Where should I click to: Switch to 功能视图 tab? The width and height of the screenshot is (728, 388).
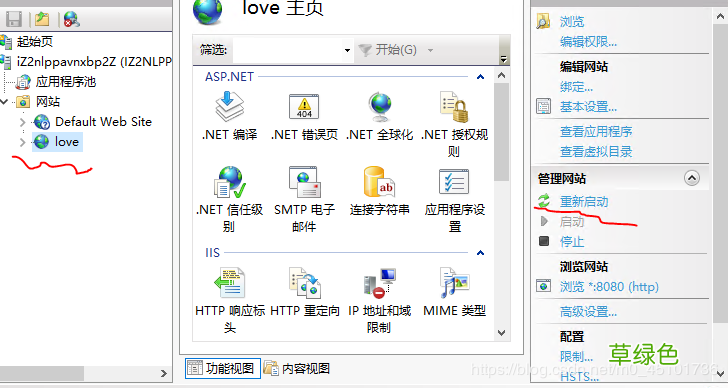tap(223, 369)
